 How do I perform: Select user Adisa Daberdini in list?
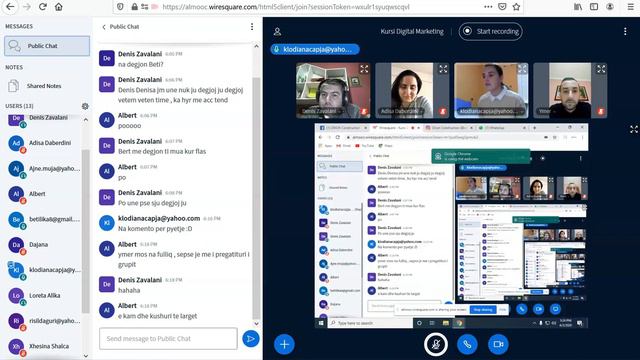point(44,143)
